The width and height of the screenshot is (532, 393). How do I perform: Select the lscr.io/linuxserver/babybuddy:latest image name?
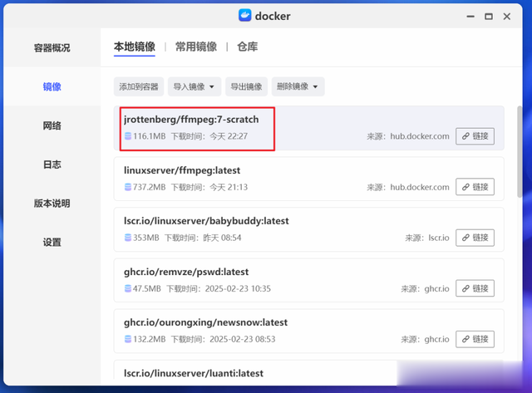206,221
